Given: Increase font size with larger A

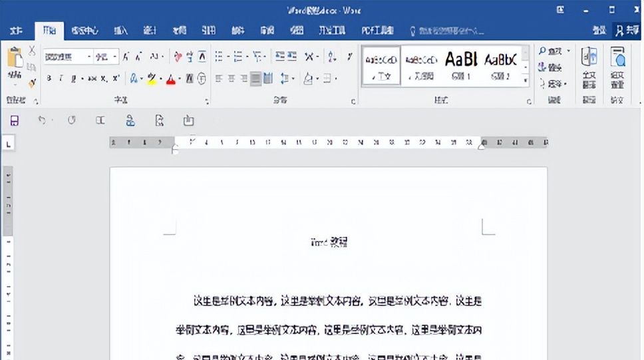Looking at the screenshot, I should 126,57.
